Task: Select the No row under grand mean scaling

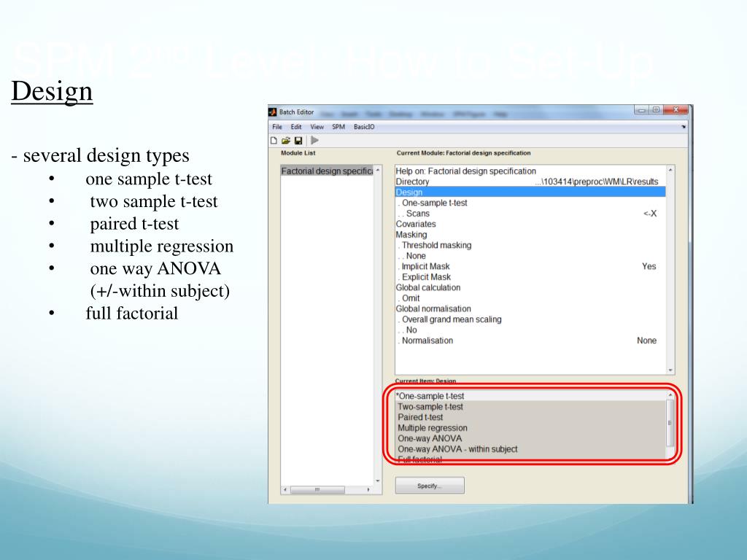Action: point(530,330)
